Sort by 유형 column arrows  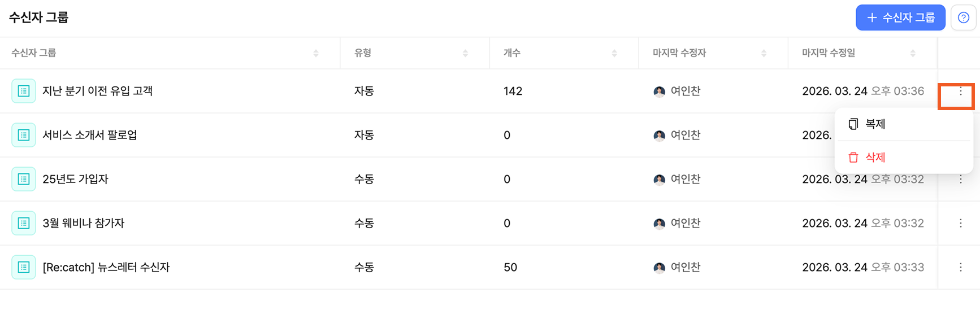tap(465, 54)
